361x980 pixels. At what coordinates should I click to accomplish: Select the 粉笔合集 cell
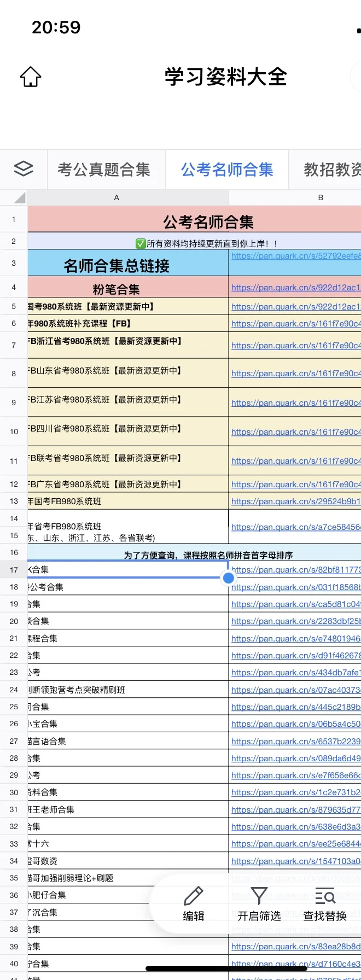pos(128,287)
